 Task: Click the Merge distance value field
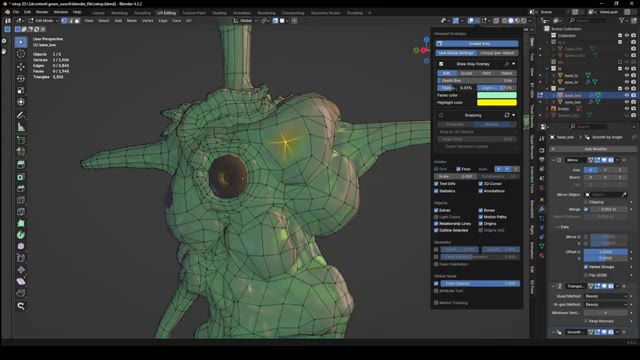pos(609,209)
